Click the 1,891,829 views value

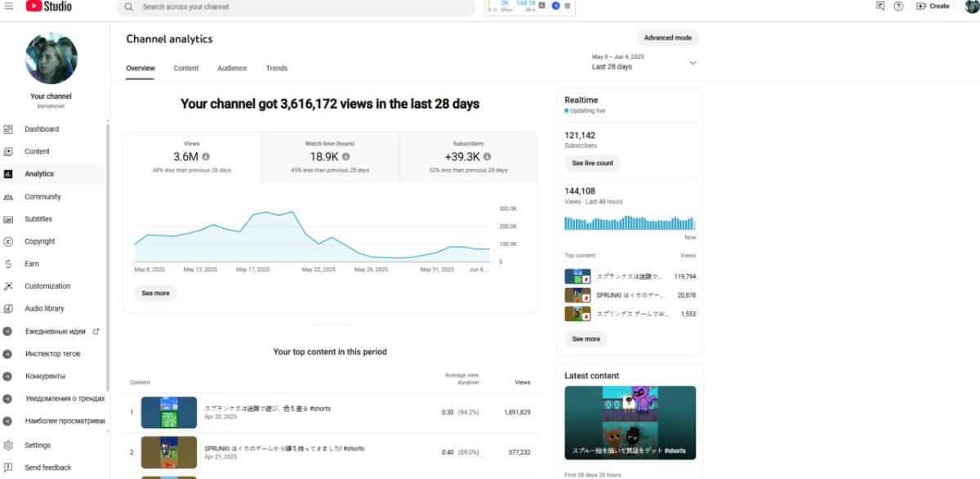(x=517, y=413)
